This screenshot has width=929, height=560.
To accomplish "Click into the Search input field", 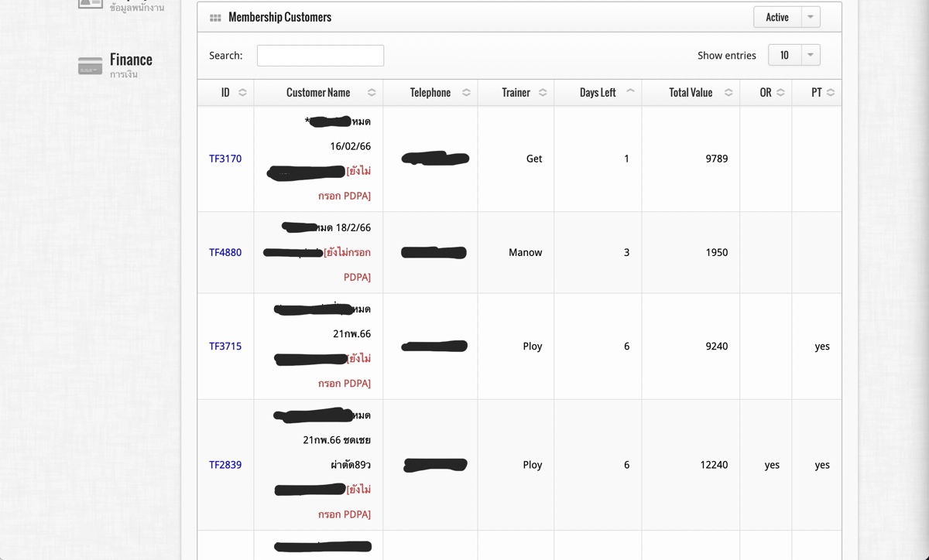I will pos(320,56).
